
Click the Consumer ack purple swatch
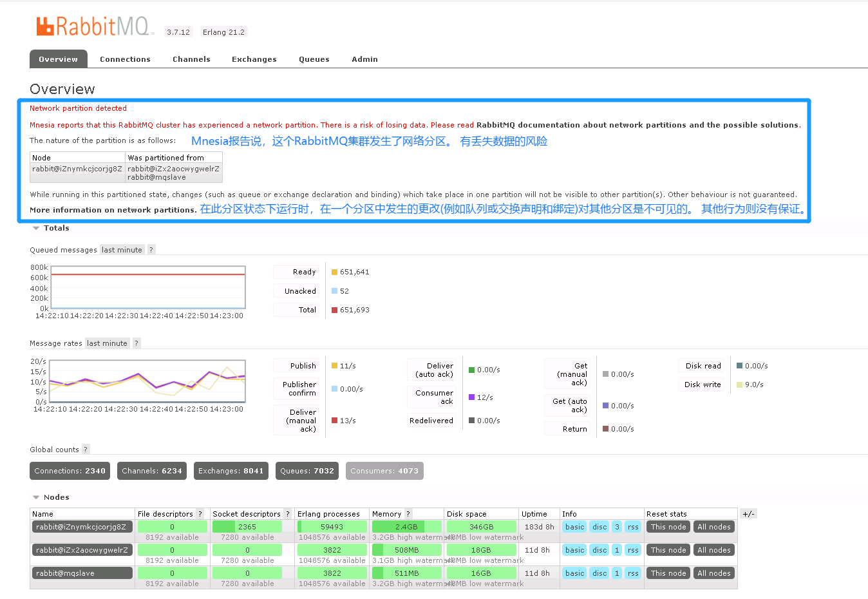coord(471,397)
